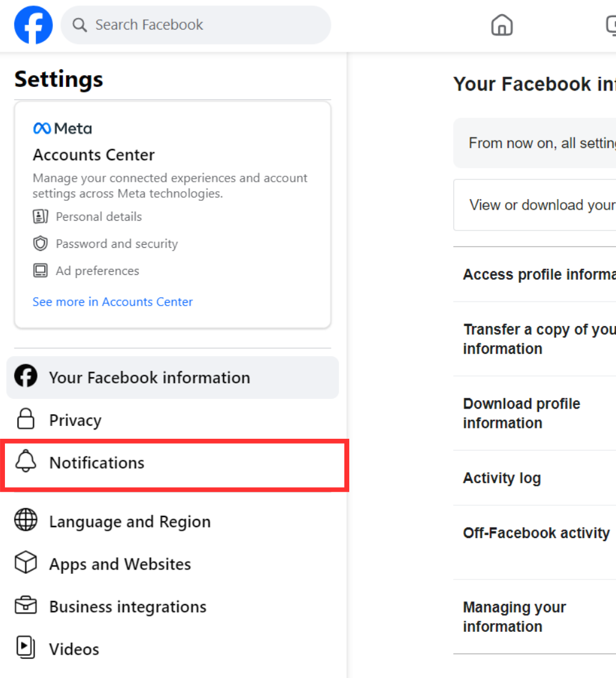The height and width of the screenshot is (678, 616).
Task: Click the Videos play icon
Action: pyautogui.click(x=26, y=648)
